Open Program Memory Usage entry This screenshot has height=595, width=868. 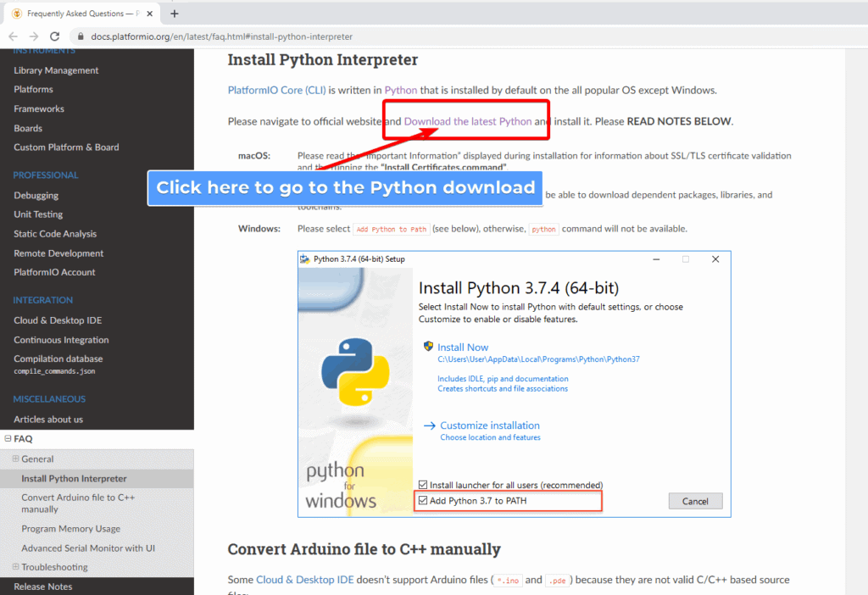pyautogui.click(x=70, y=529)
